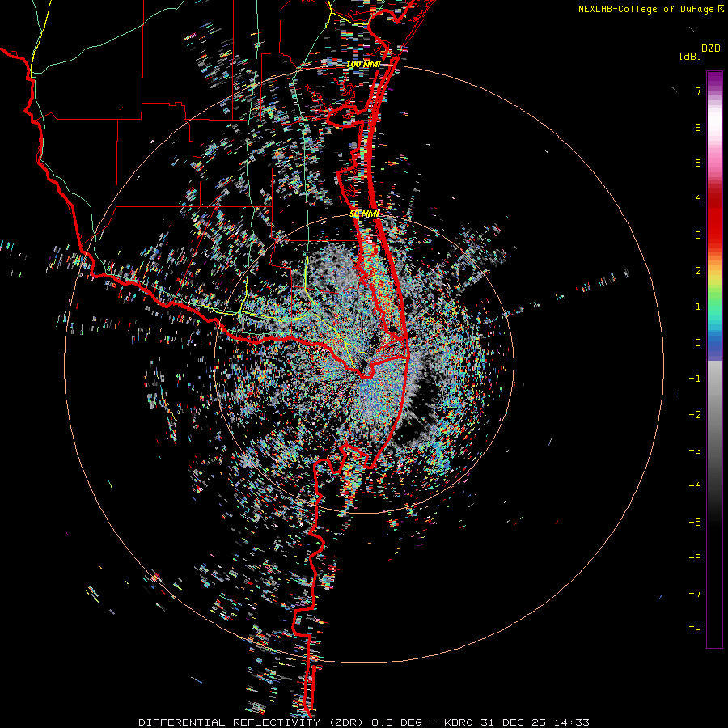Select the -3 dB scale label

[695, 451]
